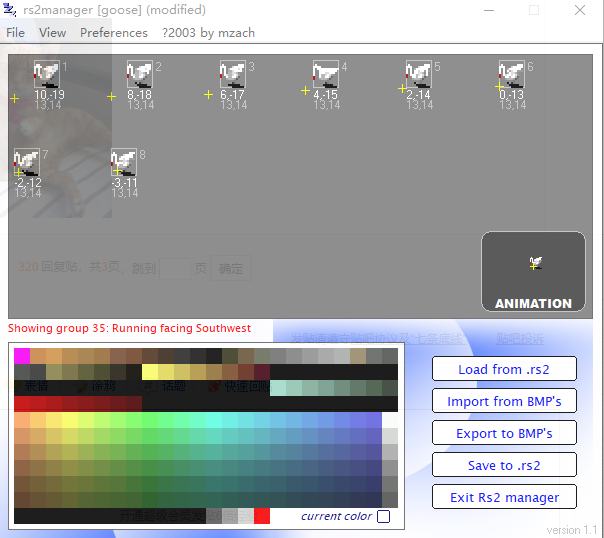This screenshot has width=604, height=538.
Task: Select goose sprite frame 8
Action: click(124, 162)
